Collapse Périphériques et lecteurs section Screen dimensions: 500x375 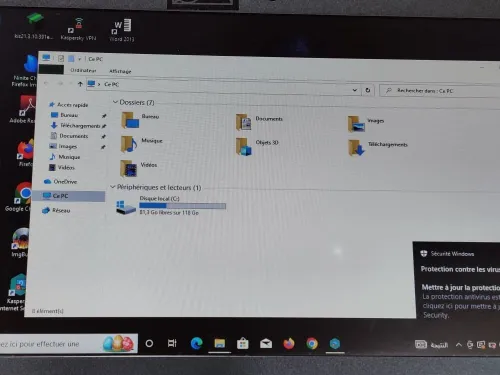pyautogui.click(x=113, y=187)
